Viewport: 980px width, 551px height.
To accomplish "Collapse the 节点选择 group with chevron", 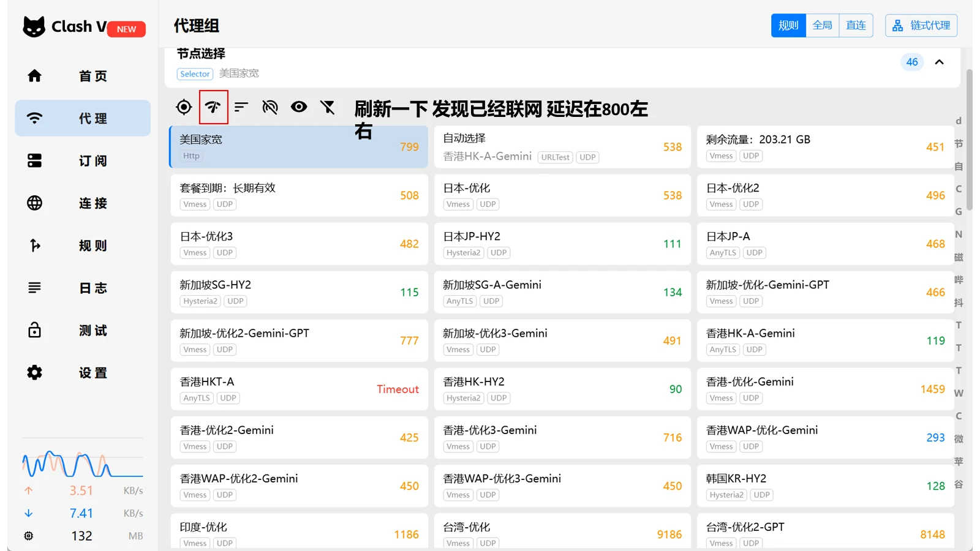I will (x=939, y=62).
